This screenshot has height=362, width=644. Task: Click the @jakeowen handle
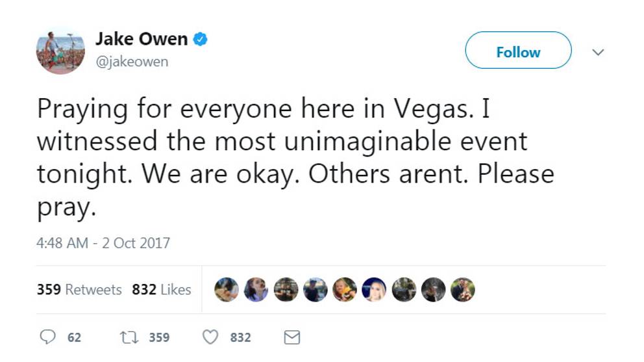click(132, 62)
